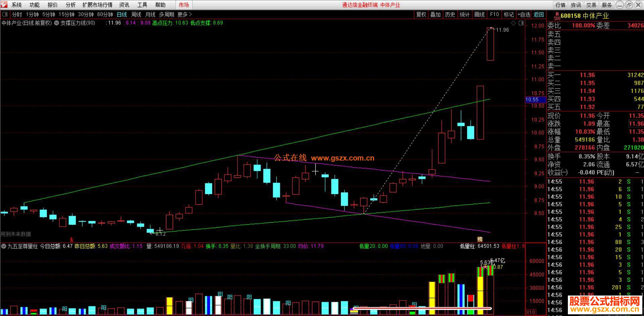Add the stock with +自选
The width and height of the screenshot is (644, 316).
point(524,14)
